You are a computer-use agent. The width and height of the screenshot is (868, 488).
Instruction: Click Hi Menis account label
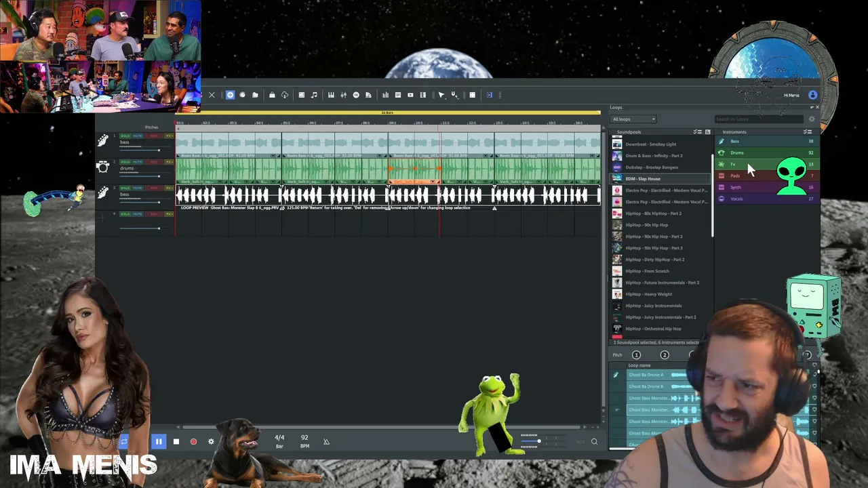791,96
